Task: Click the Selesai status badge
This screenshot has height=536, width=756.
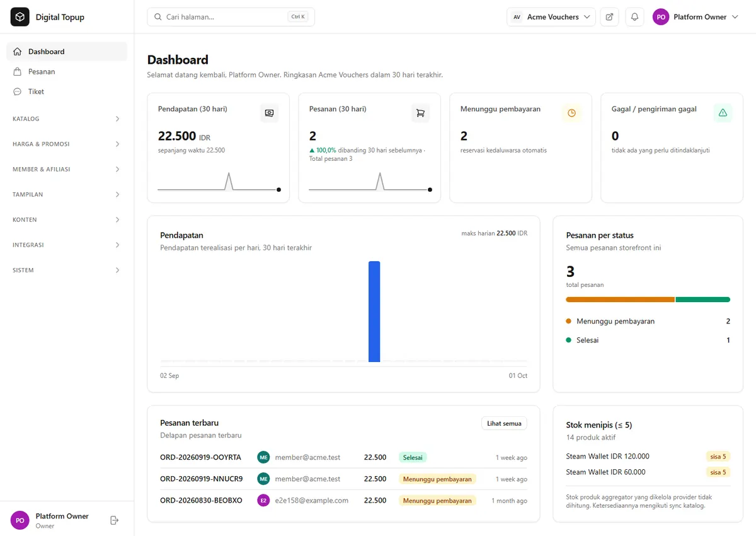Action: (413, 457)
